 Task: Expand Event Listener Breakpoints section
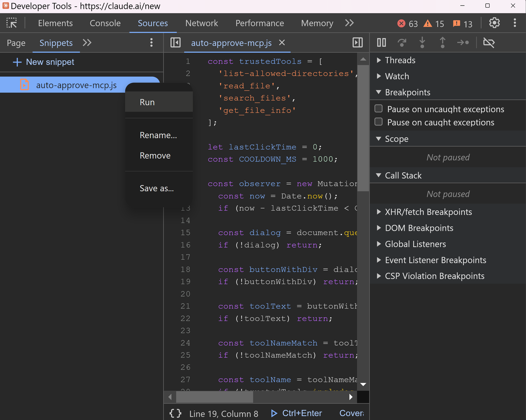[379, 260]
